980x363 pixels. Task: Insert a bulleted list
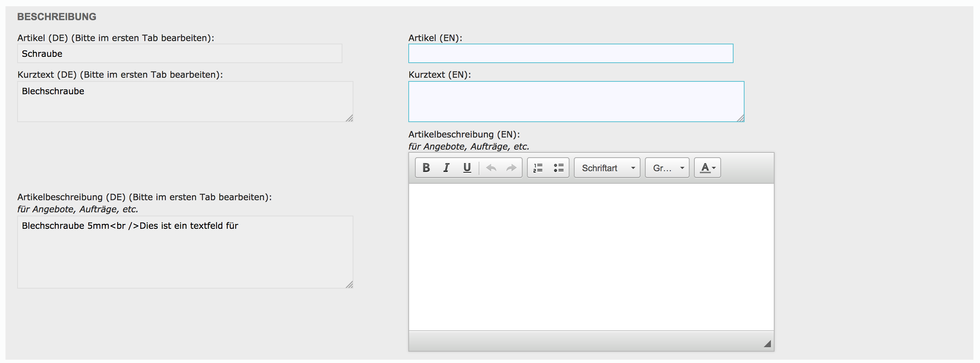(558, 168)
